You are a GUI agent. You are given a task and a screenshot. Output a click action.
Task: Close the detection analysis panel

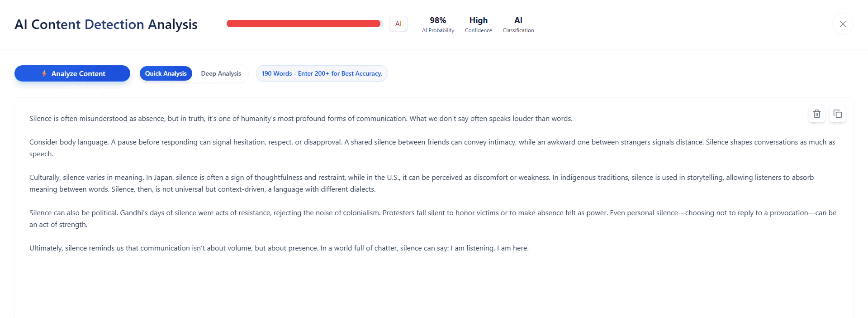pyautogui.click(x=843, y=24)
